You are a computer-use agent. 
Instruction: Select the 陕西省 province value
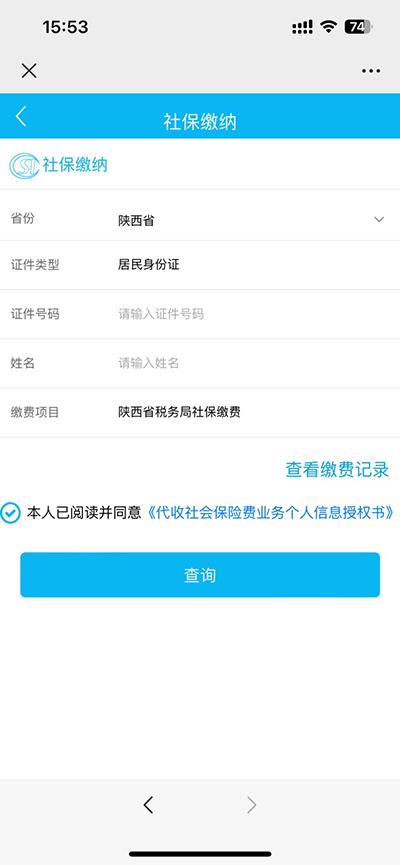pyautogui.click(x=136, y=221)
